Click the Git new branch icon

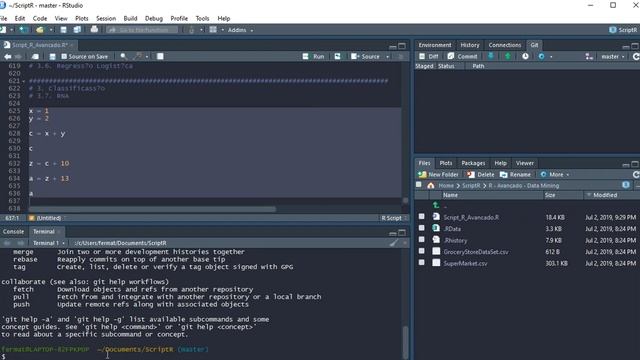[x=589, y=56]
